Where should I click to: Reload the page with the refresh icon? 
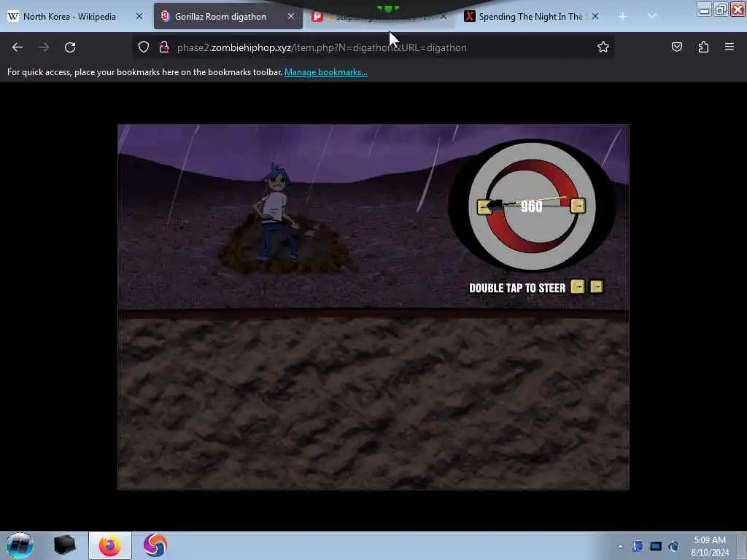pyautogui.click(x=70, y=47)
